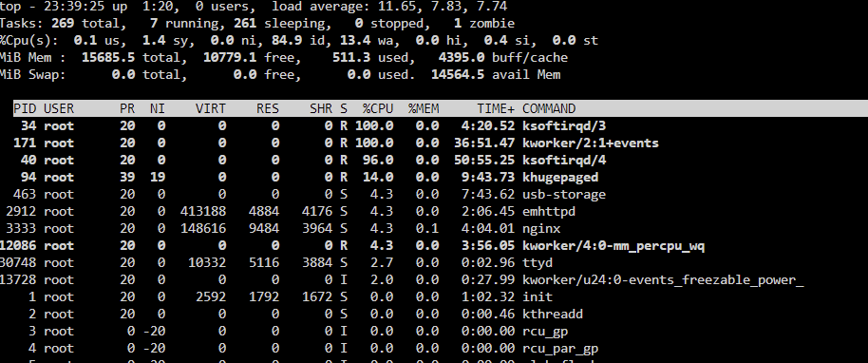Click the 14564.5 avail Mem value

pos(457,75)
